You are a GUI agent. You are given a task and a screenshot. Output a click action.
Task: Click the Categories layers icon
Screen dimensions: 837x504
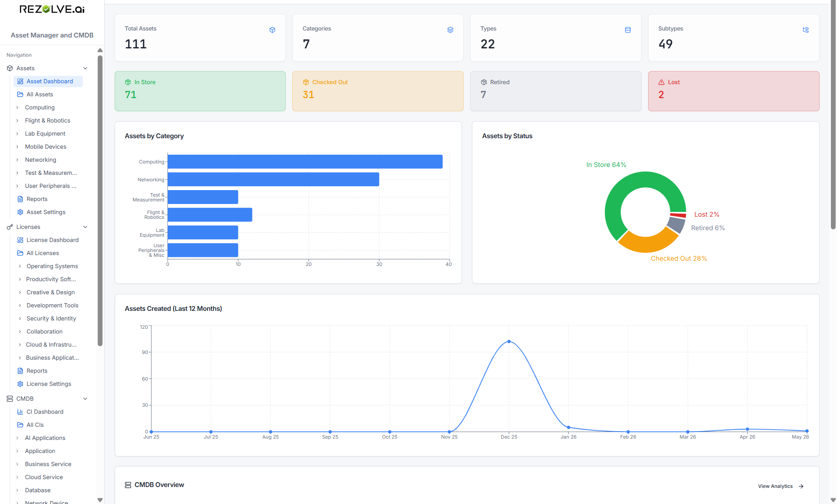450,30
